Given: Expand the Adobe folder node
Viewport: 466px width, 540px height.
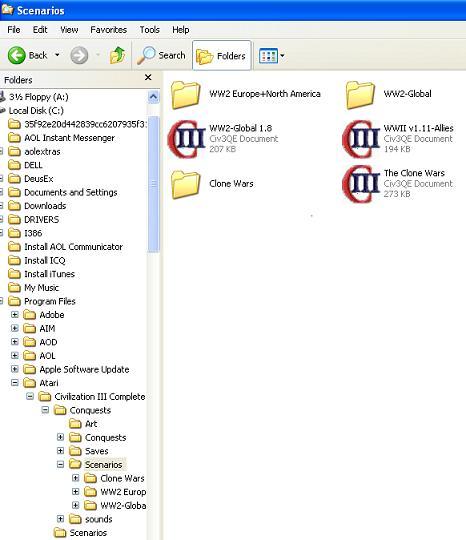Looking at the screenshot, I should click(x=15, y=315).
